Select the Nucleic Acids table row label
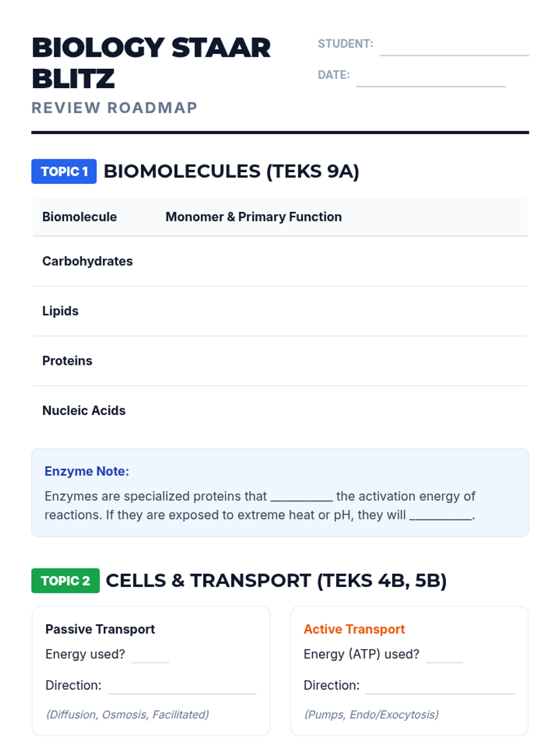This screenshot has height=747, width=560. (x=84, y=410)
